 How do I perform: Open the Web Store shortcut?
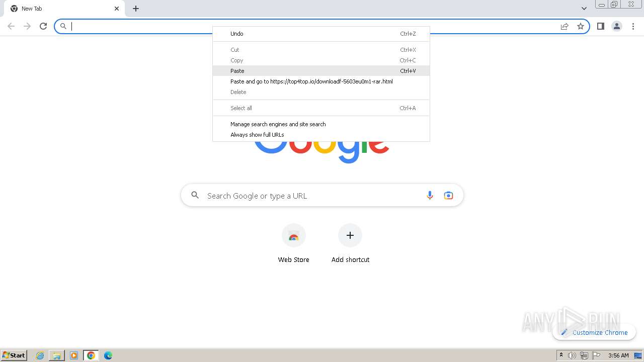pyautogui.click(x=294, y=244)
